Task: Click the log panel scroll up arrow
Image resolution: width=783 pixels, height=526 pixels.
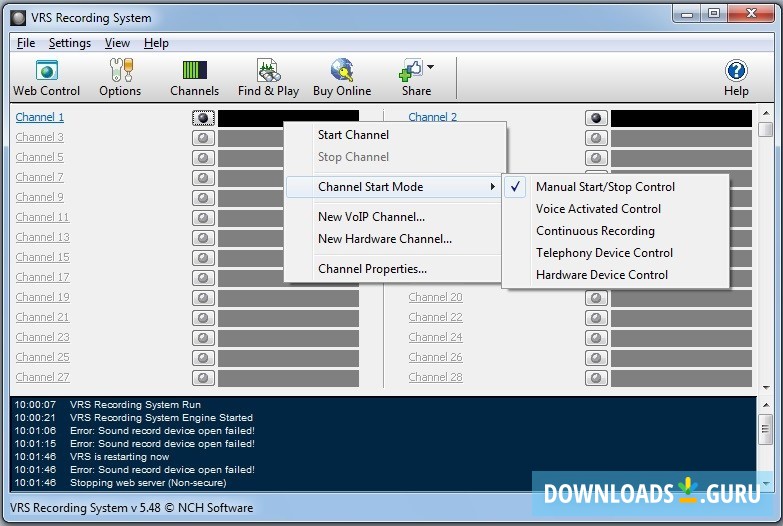Action: (x=766, y=404)
